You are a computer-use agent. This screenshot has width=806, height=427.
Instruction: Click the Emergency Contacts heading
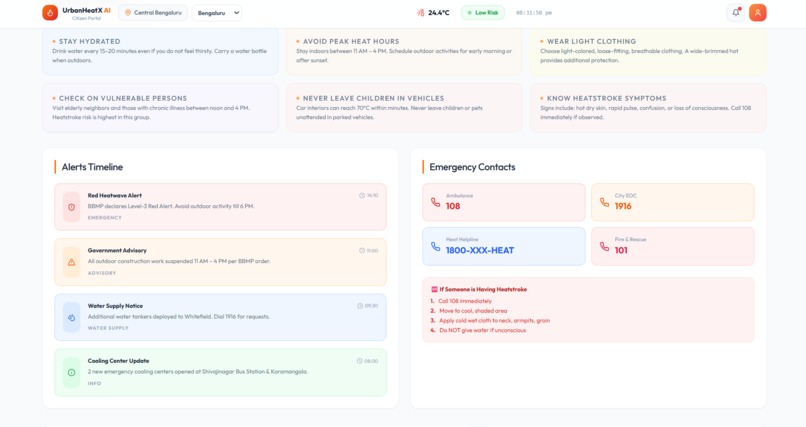coord(472,167)
